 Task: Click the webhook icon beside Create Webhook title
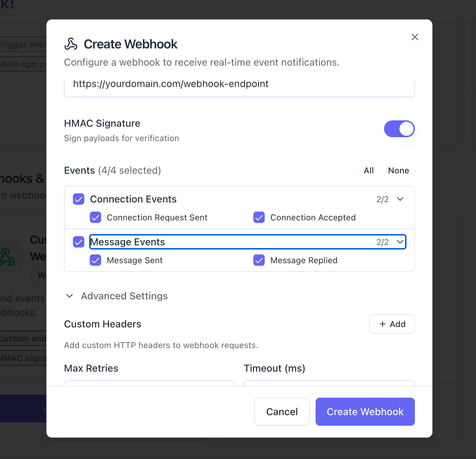(x=71, y=44)
